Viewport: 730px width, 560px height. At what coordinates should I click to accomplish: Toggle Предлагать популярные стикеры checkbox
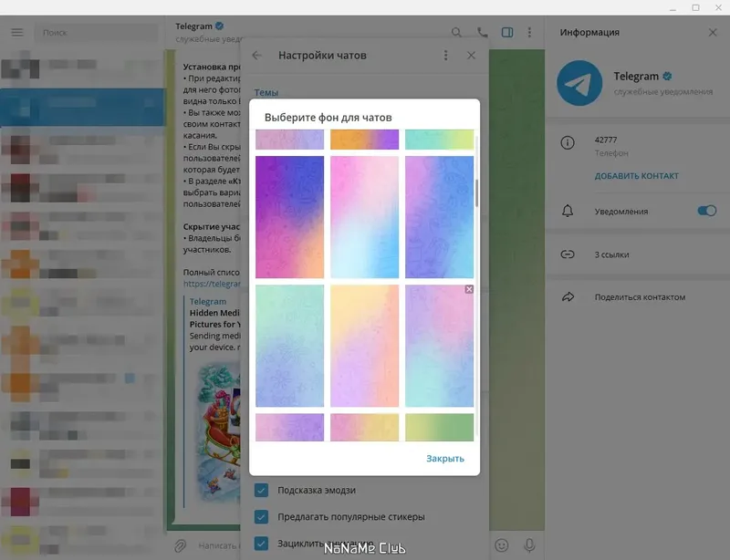[x=261, y=517]
